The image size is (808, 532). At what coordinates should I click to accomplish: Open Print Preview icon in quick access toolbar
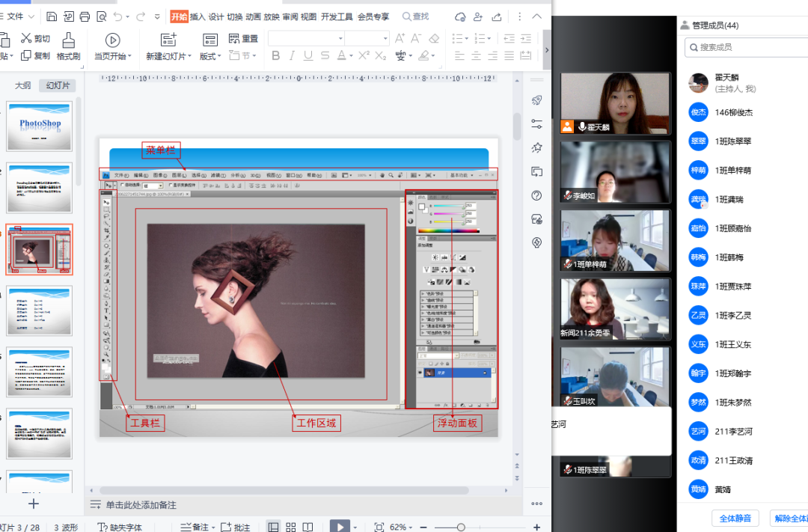102,16
